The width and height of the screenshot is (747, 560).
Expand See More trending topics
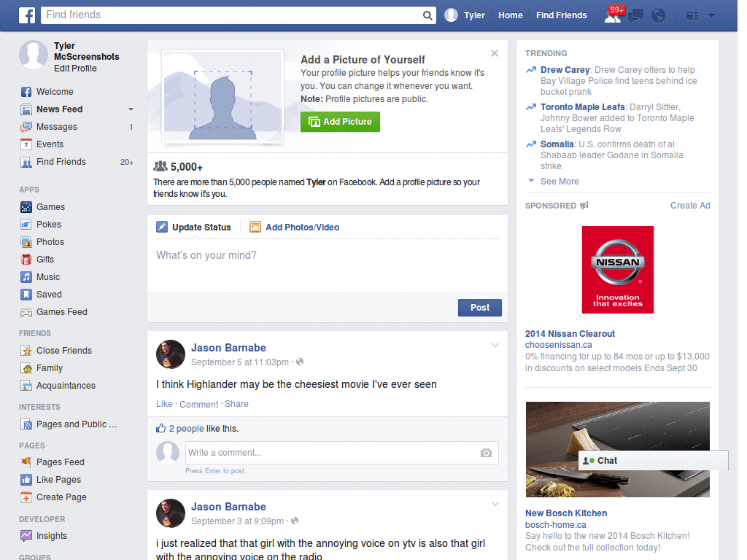click(x=560, y=182)
